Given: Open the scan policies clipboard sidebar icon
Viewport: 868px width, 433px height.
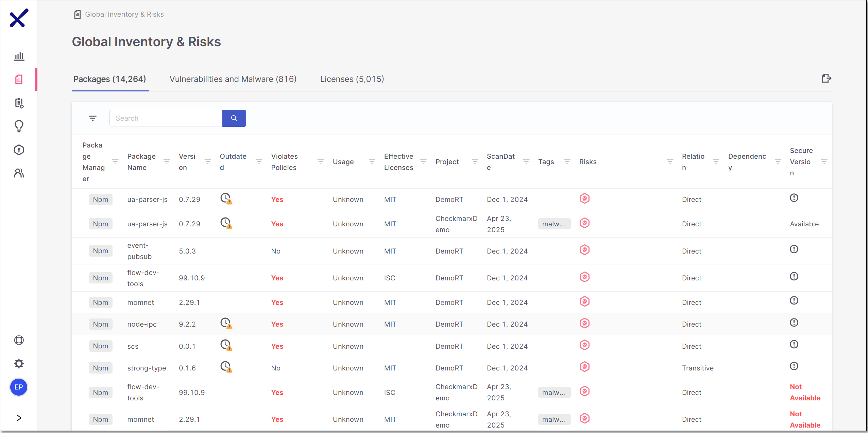Looking at the screenshot, I should (x=19, y=103).
